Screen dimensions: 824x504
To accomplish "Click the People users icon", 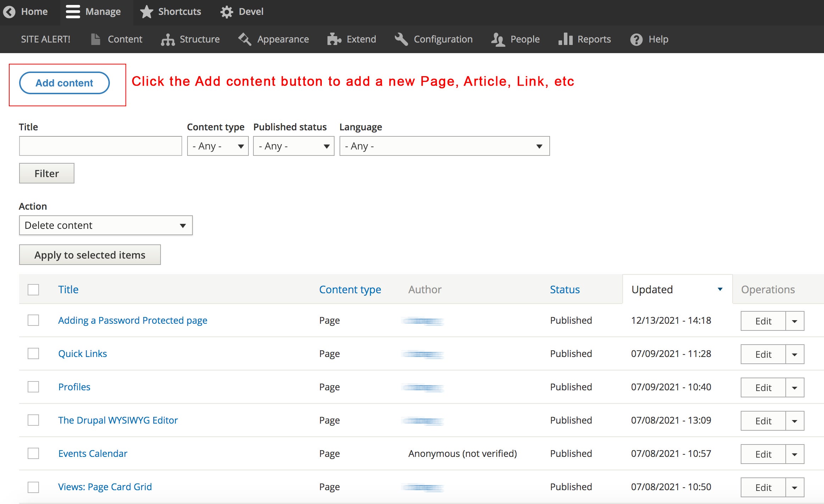I will coord(498,39).
